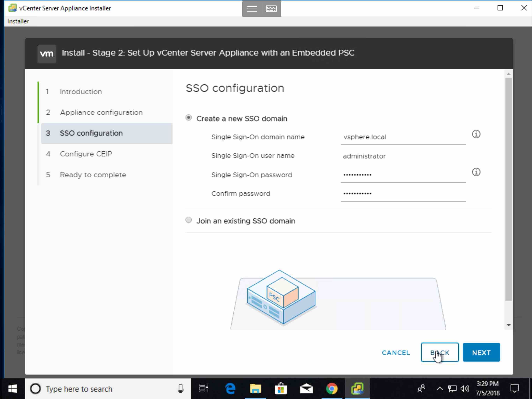Click the vertical scrollbar thumb of wizard

(x=508, y=189)
